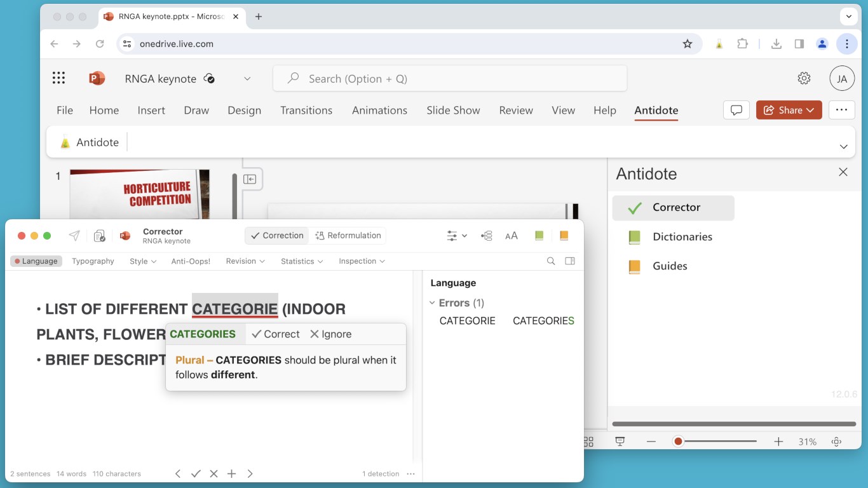Viewport: 868px width, 488px height.
Task: Open the Statistics dropdown
Action: (302, 261)
